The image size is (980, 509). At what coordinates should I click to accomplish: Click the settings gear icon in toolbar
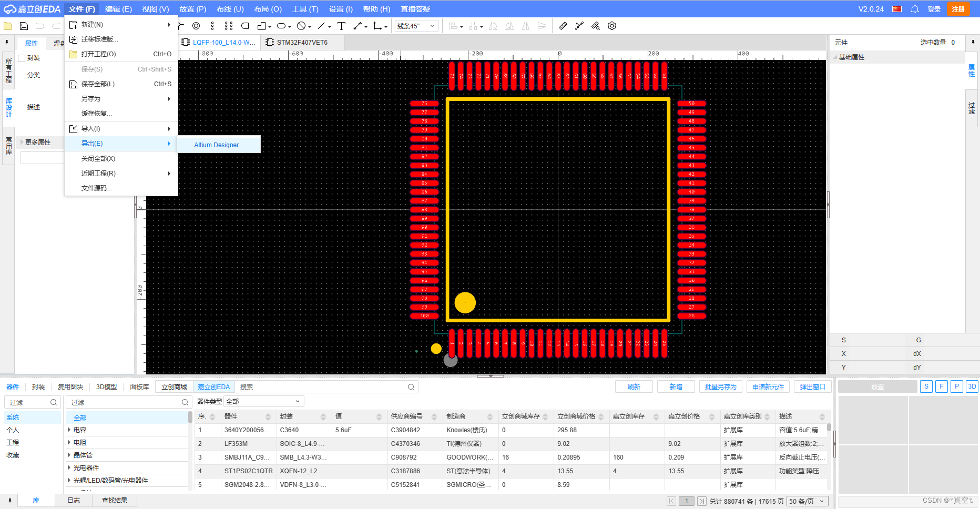pyautogui.click(x=612, y=26)
